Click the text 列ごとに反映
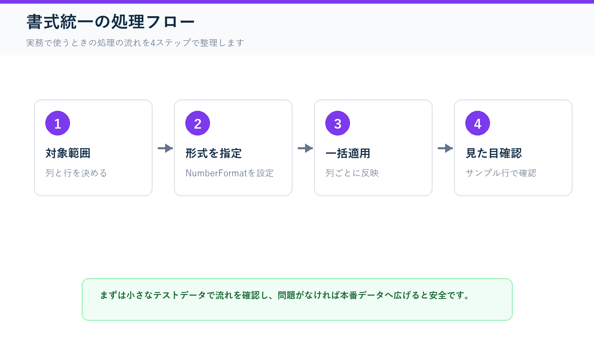The width and height of the screenshot is (594, 364). coord(352,173)
